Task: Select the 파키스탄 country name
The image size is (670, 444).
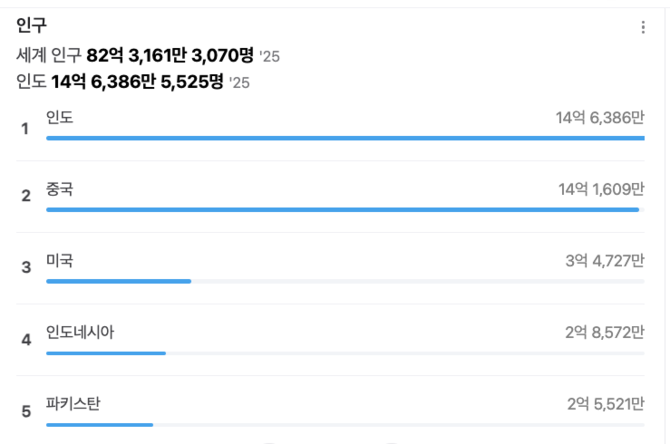Action: point(73,404)
